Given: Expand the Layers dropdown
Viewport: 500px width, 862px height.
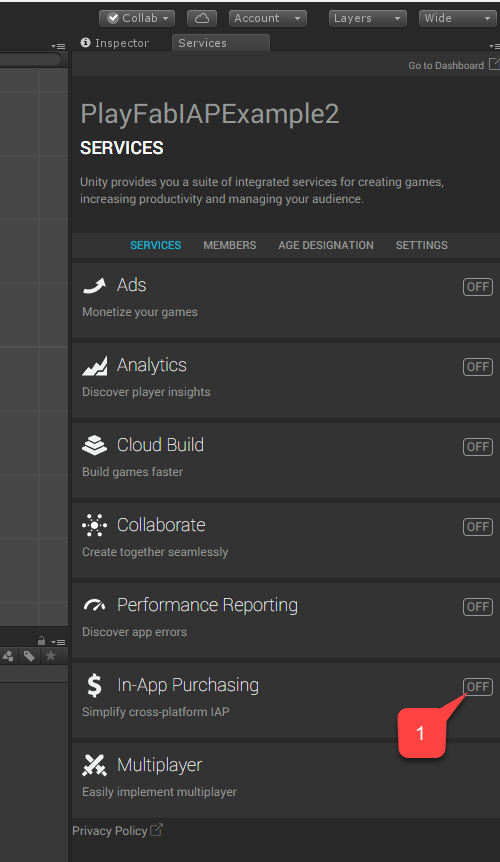Looking at the screenshot, I should click(368, 18).
